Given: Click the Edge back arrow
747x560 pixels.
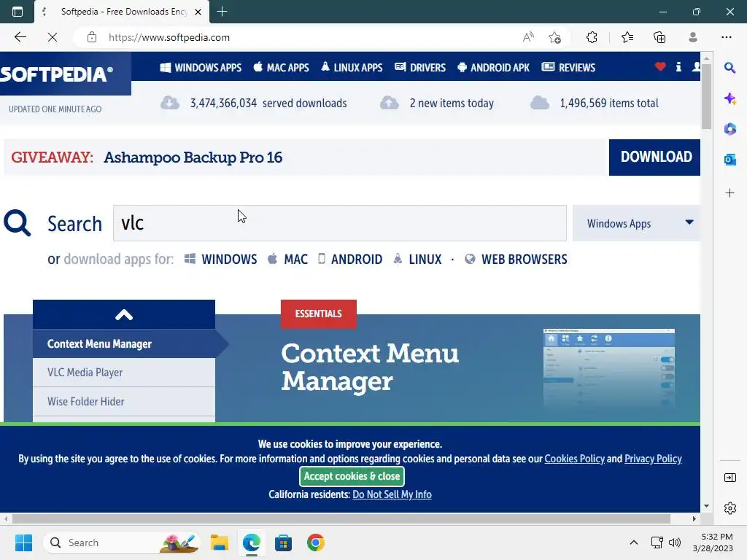Looking at the screenshot, I should 20,37.
